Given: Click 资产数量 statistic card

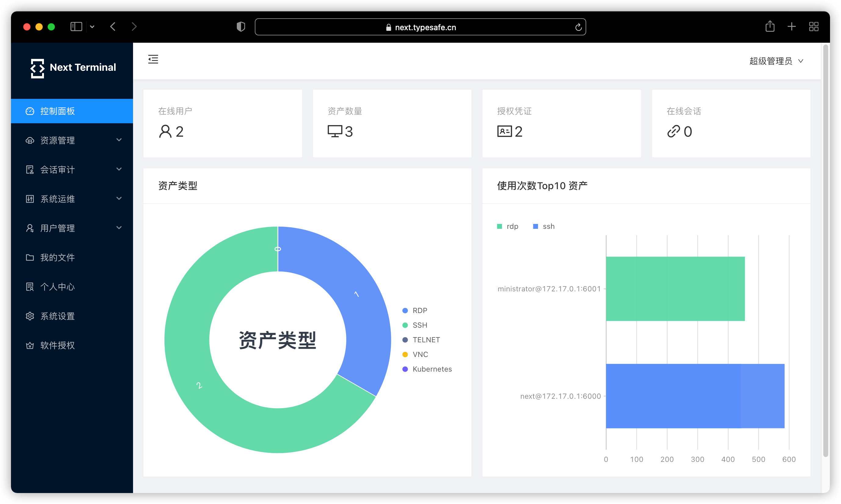Looking at the screenshot, I should coord(392,123).
